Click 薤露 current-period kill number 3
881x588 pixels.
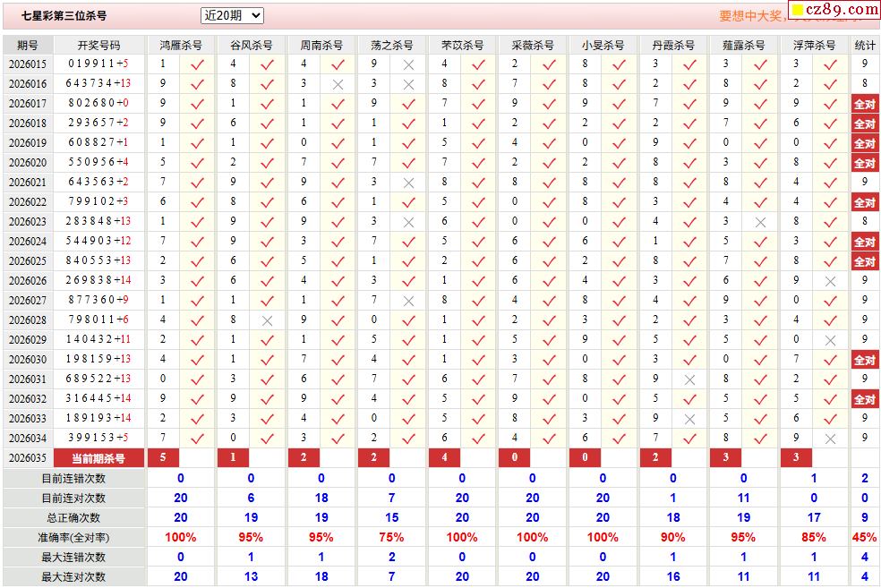726,457
